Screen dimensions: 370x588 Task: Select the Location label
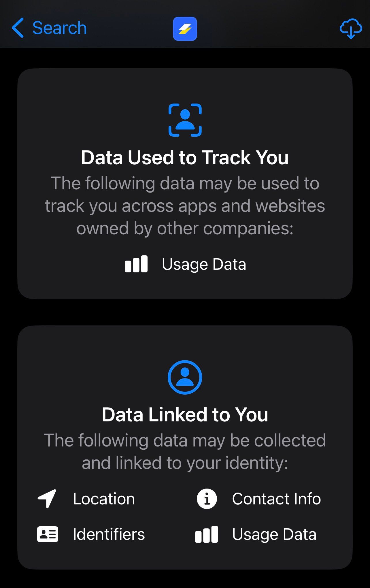pos(104,499)
